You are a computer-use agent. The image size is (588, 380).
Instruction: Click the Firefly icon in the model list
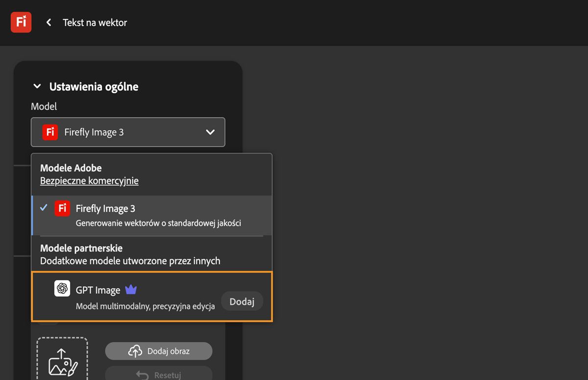coord(62,208)
